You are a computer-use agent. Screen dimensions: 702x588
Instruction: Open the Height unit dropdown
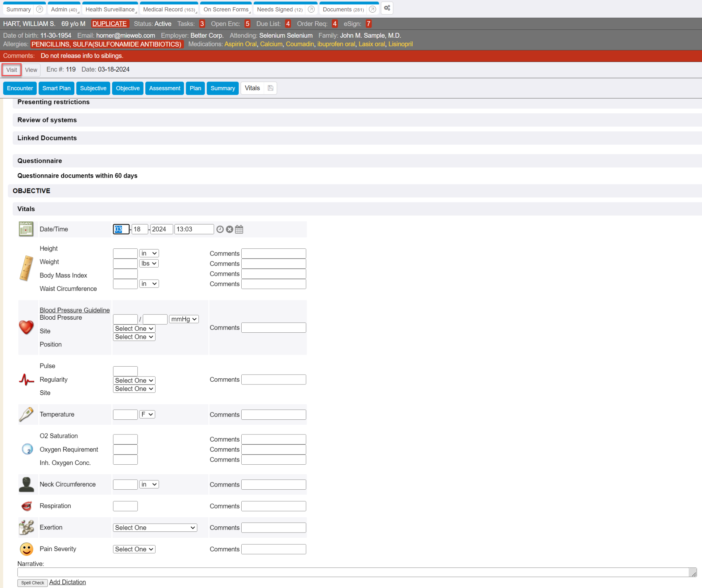pyautogui.click(x=149, y=253)
